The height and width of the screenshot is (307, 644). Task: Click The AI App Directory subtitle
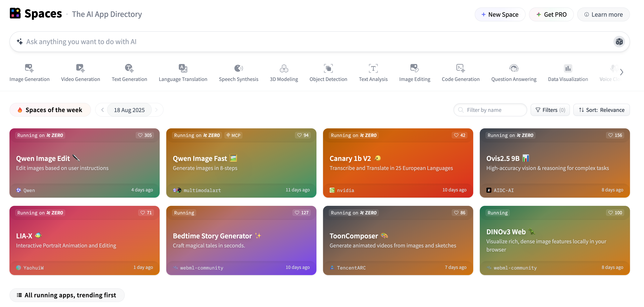[107, 14]
